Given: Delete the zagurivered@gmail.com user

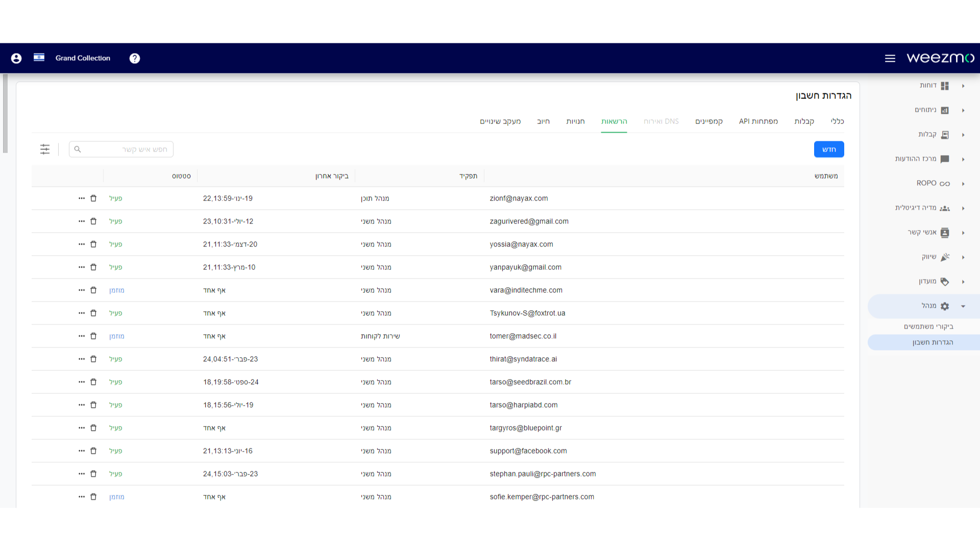Looking at the screenshot, I should [x=93, y=221].
